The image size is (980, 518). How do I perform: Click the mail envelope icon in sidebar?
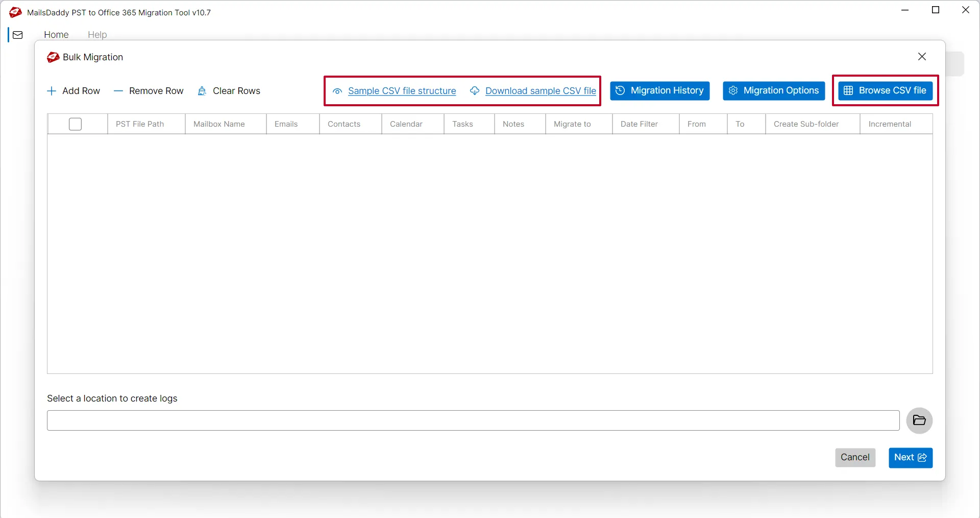pyautogui.click(x=18, y=35)
